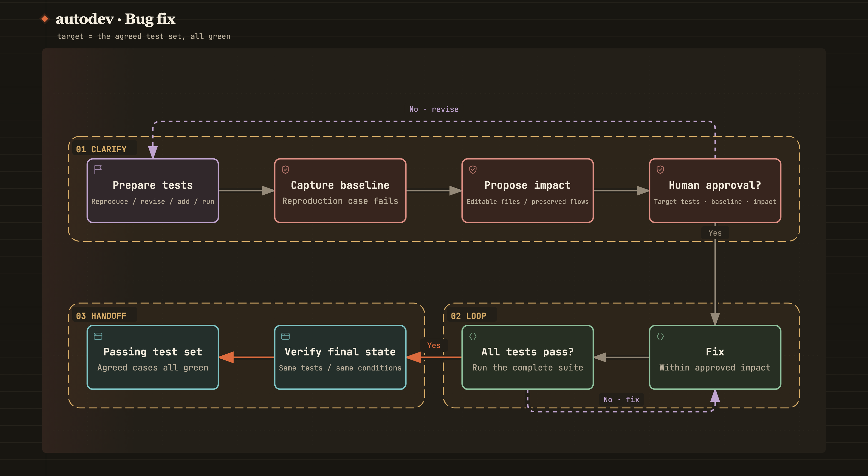Click the window icon in Verify final state
The image size is (868, 476).
click(x=285, y=336)
